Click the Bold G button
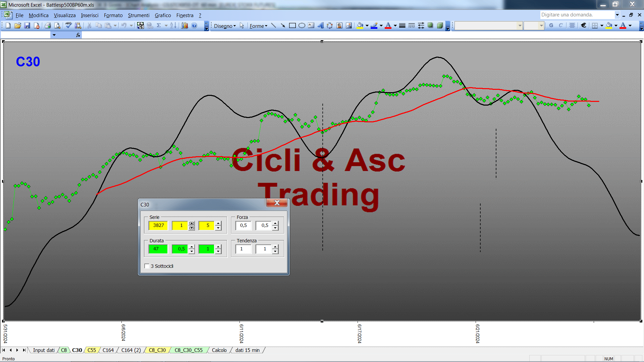Viewport: 644px width, 362px height. pyautogui.click(x=551, y=25)
